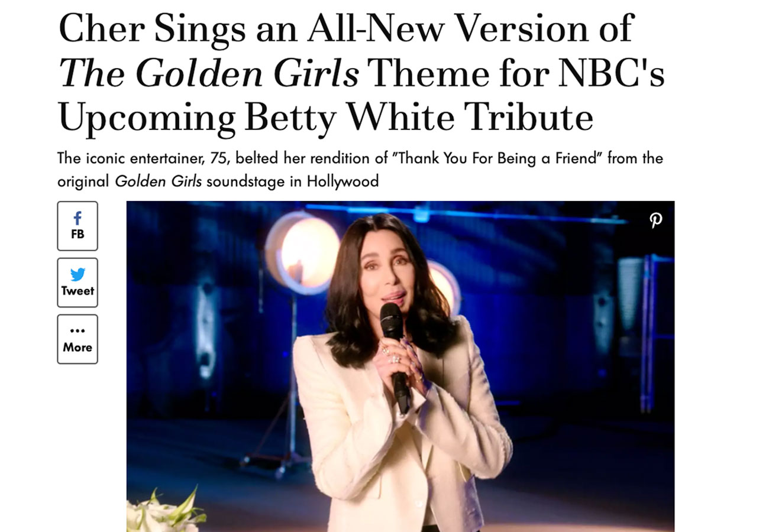
Task: Share the article via the Facebook icon
Action: tap(77, 219)
